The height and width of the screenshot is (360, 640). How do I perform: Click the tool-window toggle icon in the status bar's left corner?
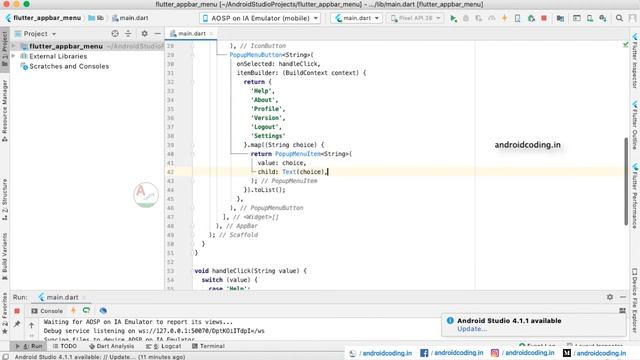tap(5, 357)
